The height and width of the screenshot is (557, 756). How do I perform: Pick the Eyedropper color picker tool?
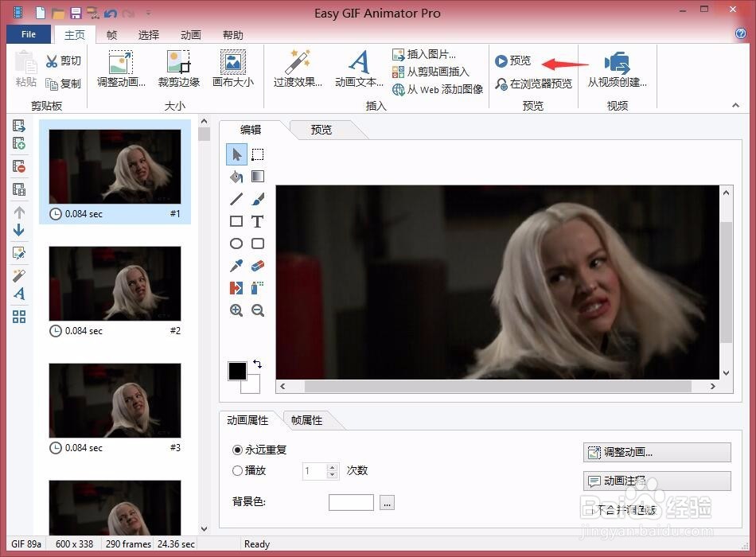(236, 266)
